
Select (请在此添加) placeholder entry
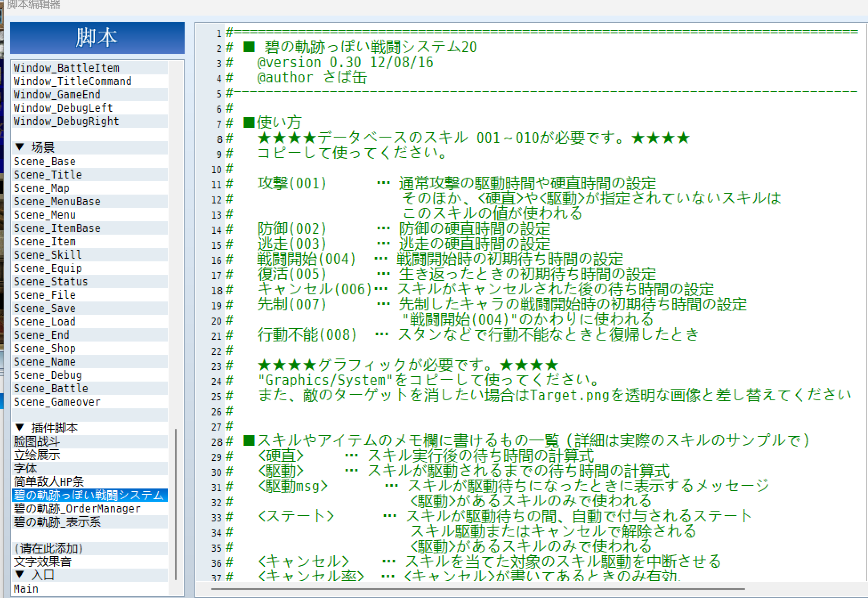tap(90, 548)
